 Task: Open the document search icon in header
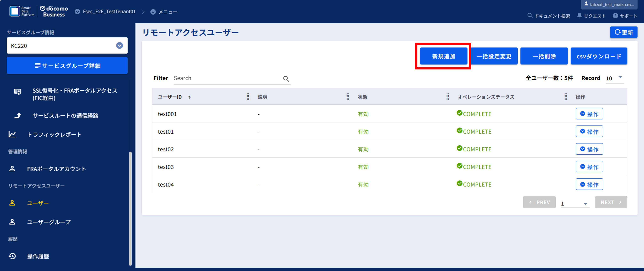[x=530, y=16]
